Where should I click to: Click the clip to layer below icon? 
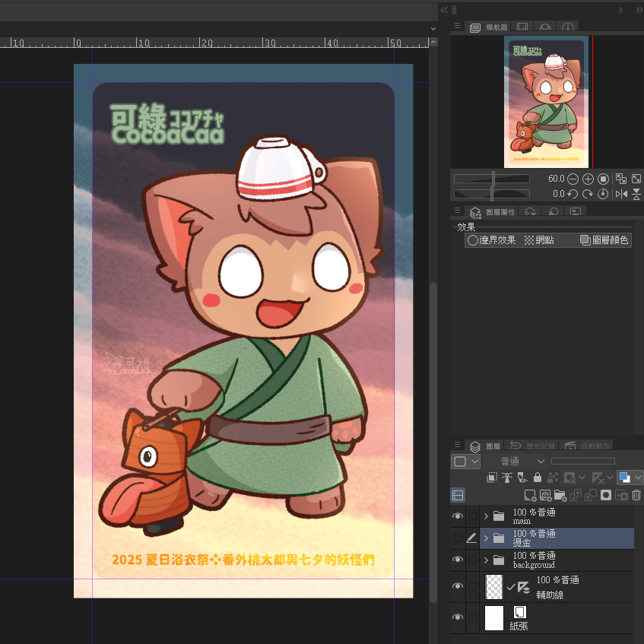(492, 477)
